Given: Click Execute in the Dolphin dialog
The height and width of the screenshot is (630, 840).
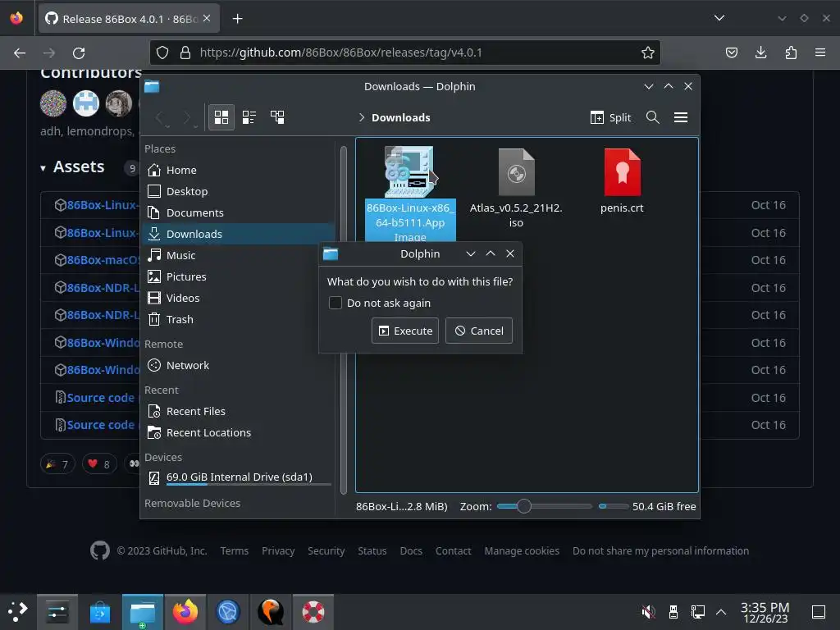Looking at the screenshot, I should click(405, 331).
